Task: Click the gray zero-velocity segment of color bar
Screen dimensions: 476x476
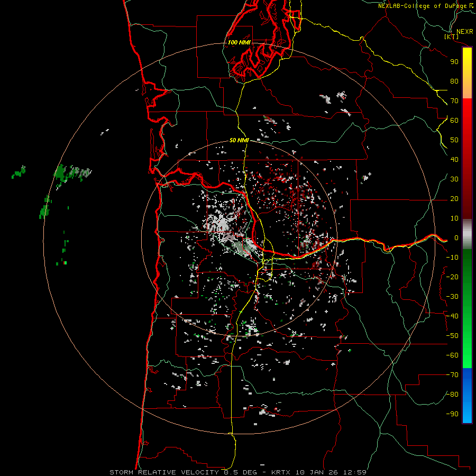Action: click(467, 234)
